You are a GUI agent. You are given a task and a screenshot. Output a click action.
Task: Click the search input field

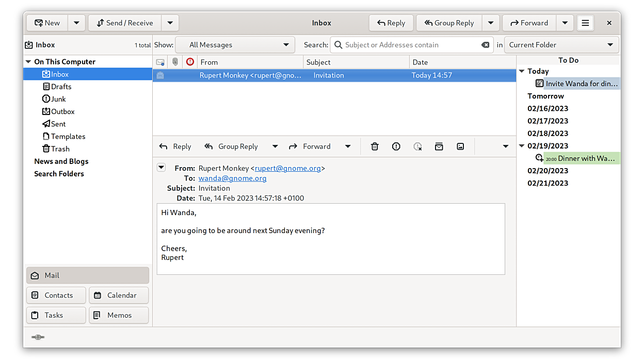point(410,45)
